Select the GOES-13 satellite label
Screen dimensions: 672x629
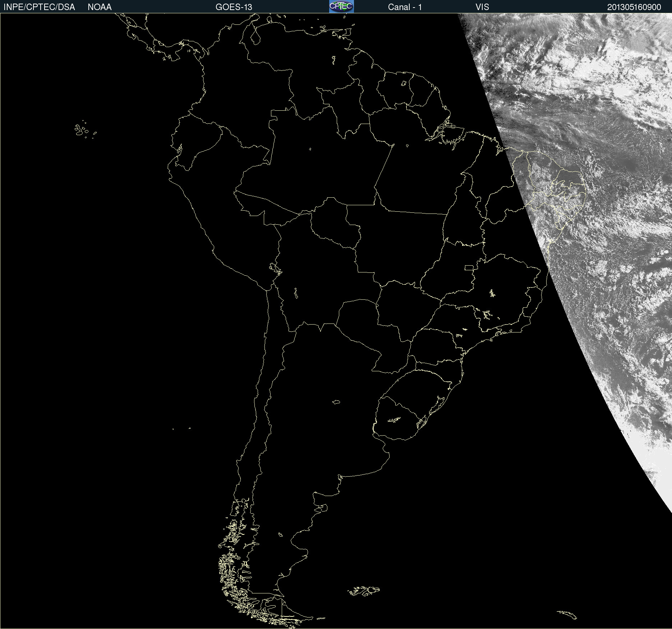point(234,7)
